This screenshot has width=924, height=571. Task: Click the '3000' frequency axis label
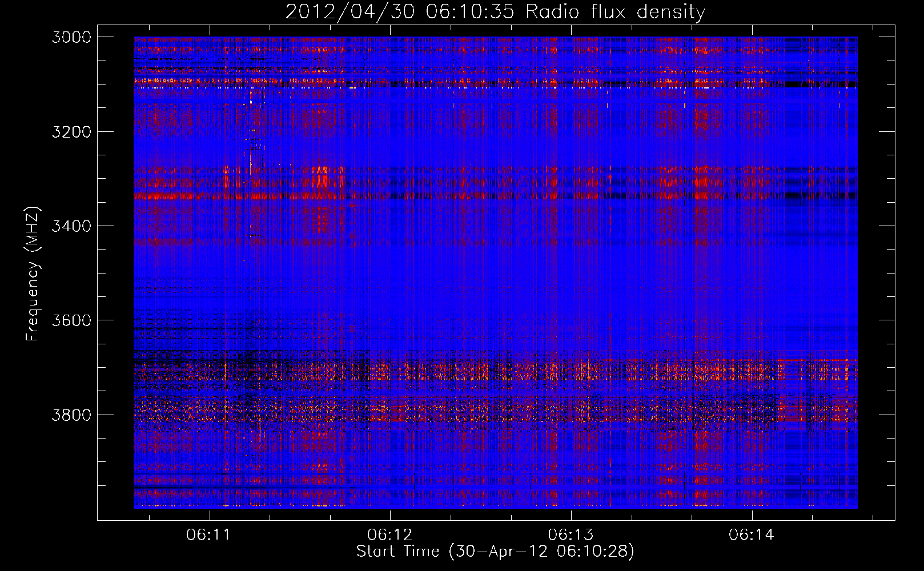[x=71, y=37]
